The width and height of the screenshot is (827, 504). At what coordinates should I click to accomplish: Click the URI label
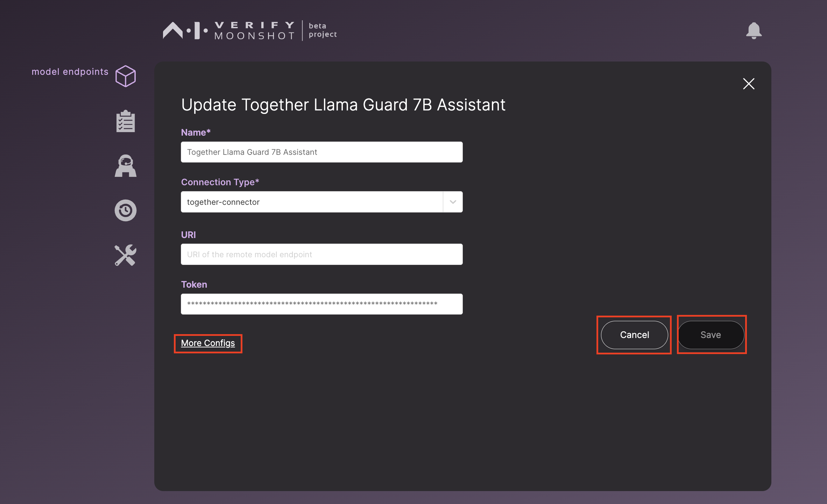[x=189, y=235]
